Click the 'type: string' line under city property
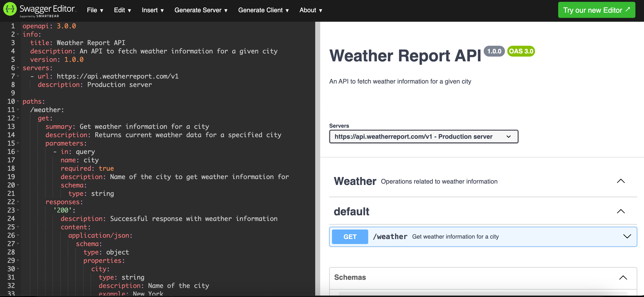This screenshot has width=644, height=297. pyautogui.click(x=122, y=277)
